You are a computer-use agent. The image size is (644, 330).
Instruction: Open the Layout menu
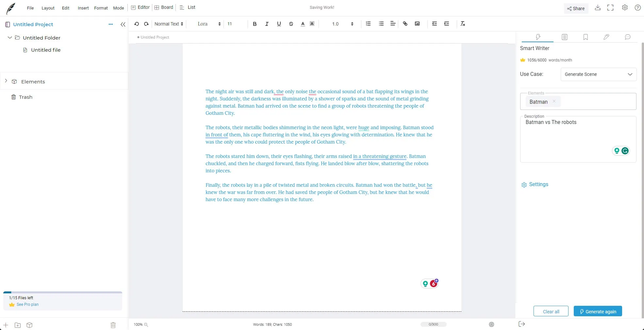(x=48, y=8)
